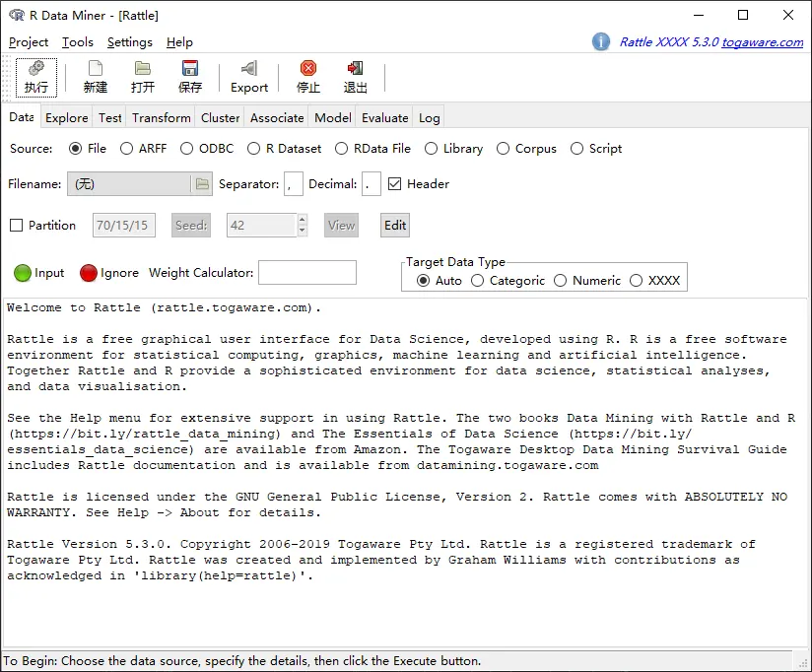
Task: Select File as data source
Action: pos(76,149)
